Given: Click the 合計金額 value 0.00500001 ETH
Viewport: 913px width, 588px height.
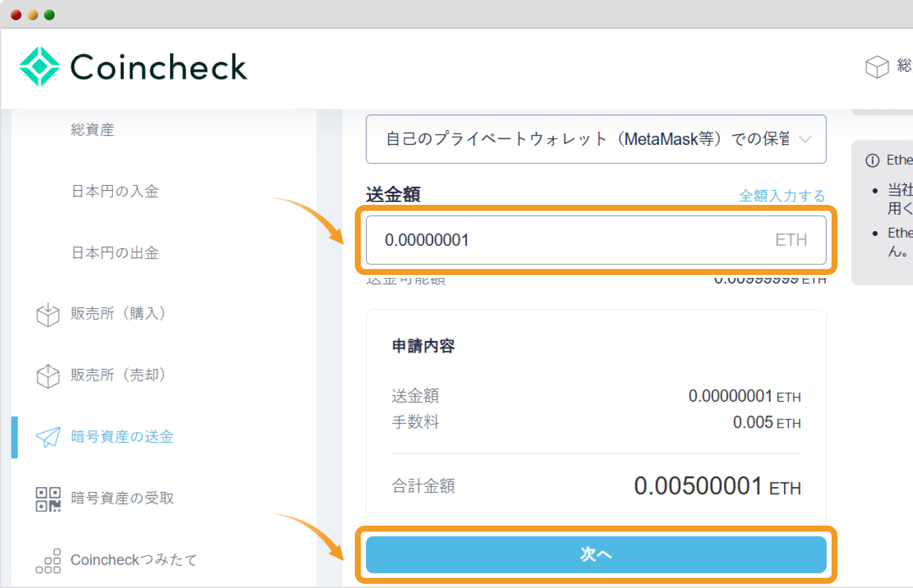Looking at the screenshot, I should tap(717, 486).
